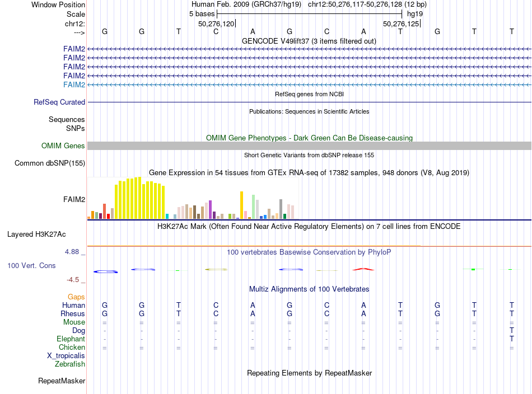Click the 50,276,120 coordinate marker

click(216, 24)
